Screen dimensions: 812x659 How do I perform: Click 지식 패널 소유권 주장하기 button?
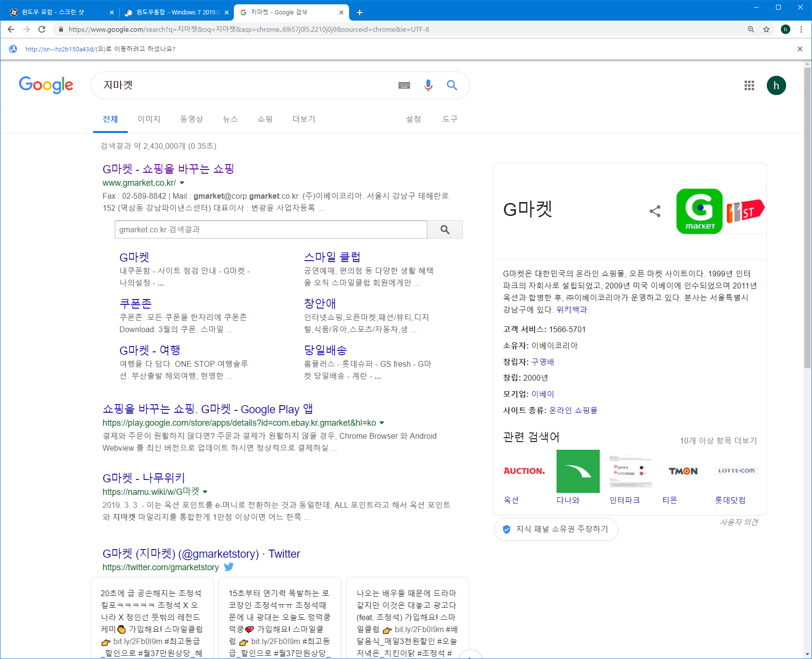556,529
